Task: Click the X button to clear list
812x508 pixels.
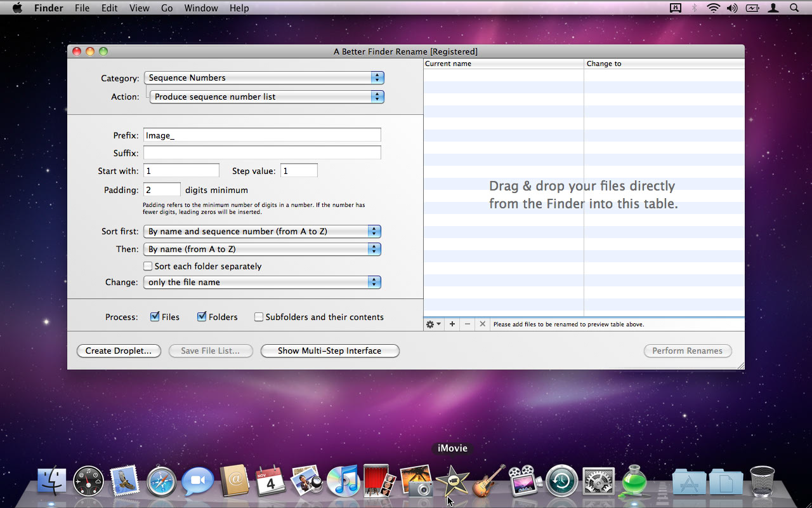Action: pyautogui.click(x=482, y=324)
